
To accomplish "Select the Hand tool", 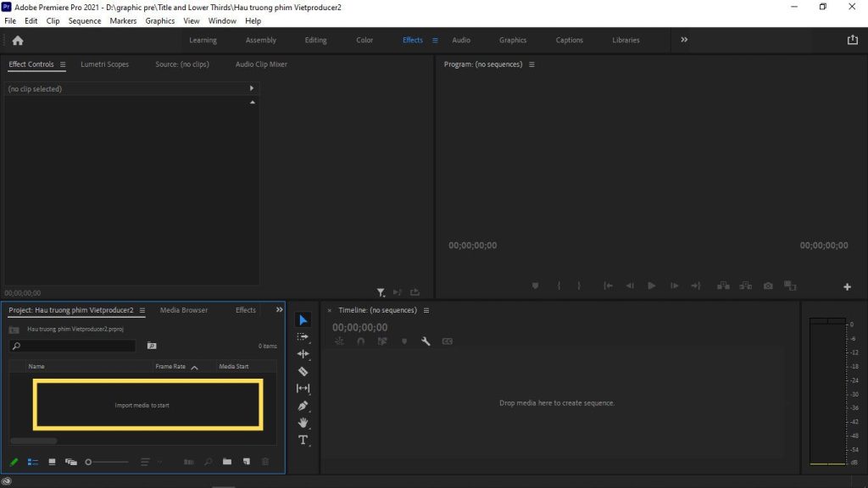I will [303, 423].
